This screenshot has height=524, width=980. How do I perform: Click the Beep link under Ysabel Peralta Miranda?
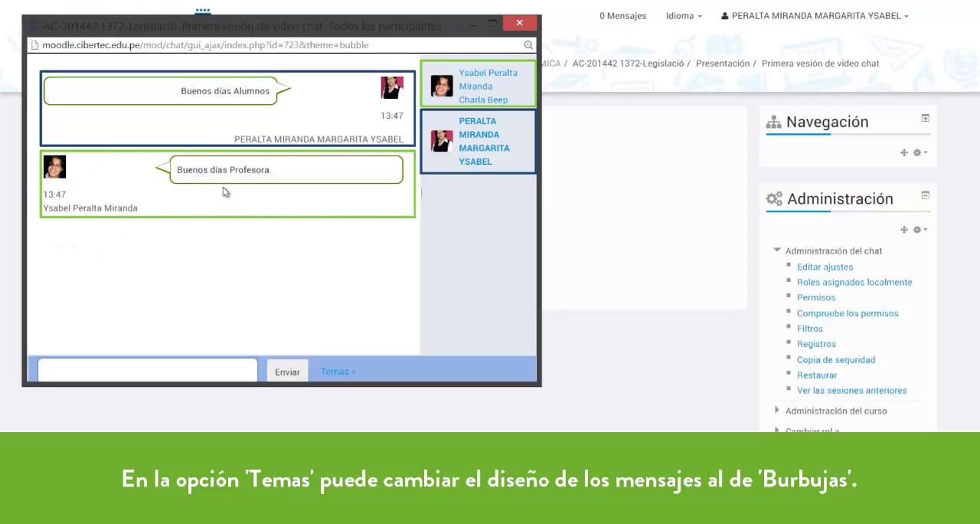[x=497, y=100]
